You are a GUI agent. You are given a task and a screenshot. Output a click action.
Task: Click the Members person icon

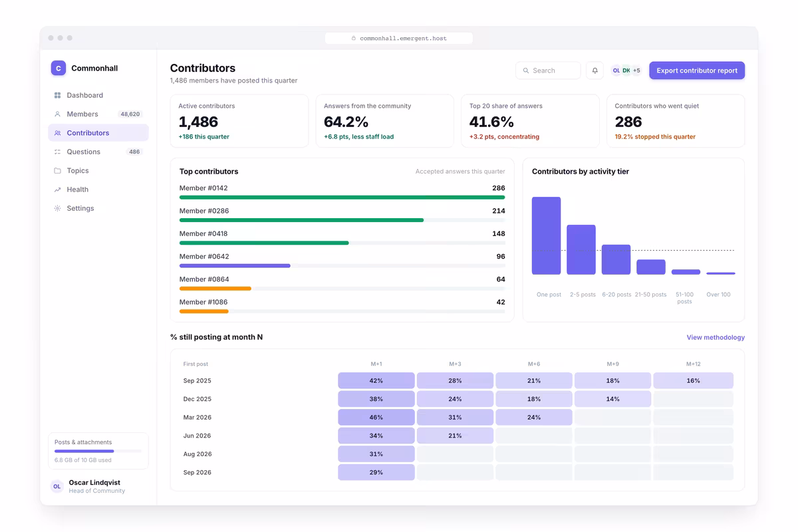click(x=57, y=114)
